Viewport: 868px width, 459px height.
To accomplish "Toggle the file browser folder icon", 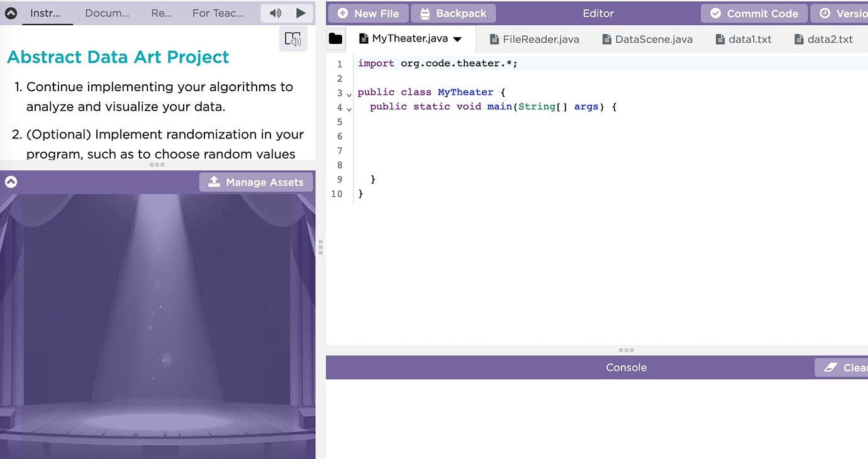I will pyautogui.click(x=336, y=39).
